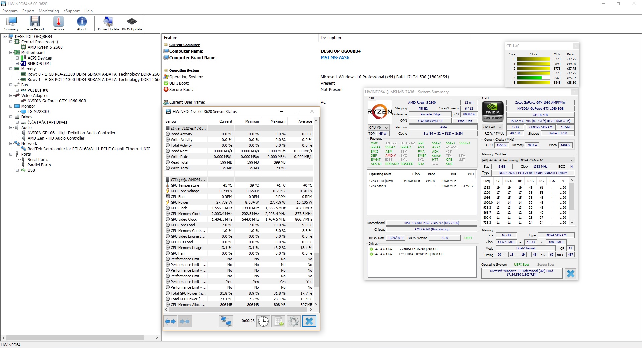This screenshot has width=644, height=348.
Task: Open the memory module selection dropdown
Action: tap(528, 160)
